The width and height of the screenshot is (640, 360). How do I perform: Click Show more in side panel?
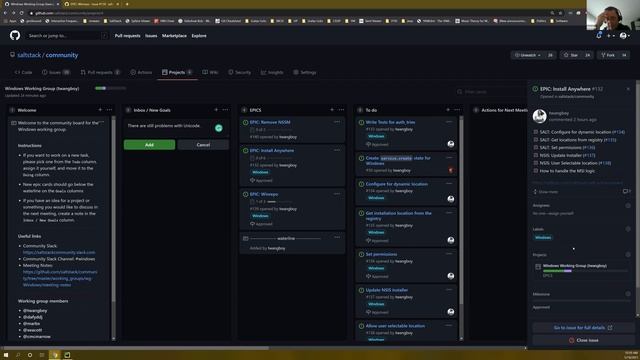coord(546,191)
